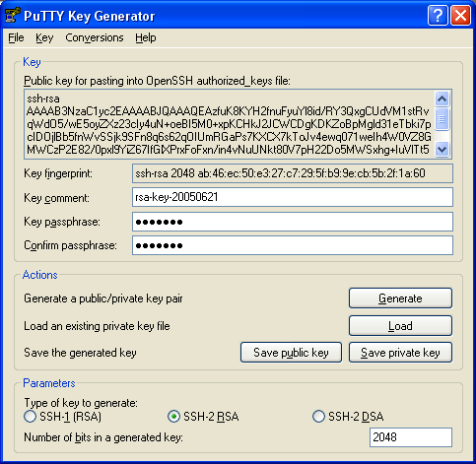Click the title bar Help question mark button
Image resolution: width=476 pixels, height=464 pixels.
[x=438, y=15]
